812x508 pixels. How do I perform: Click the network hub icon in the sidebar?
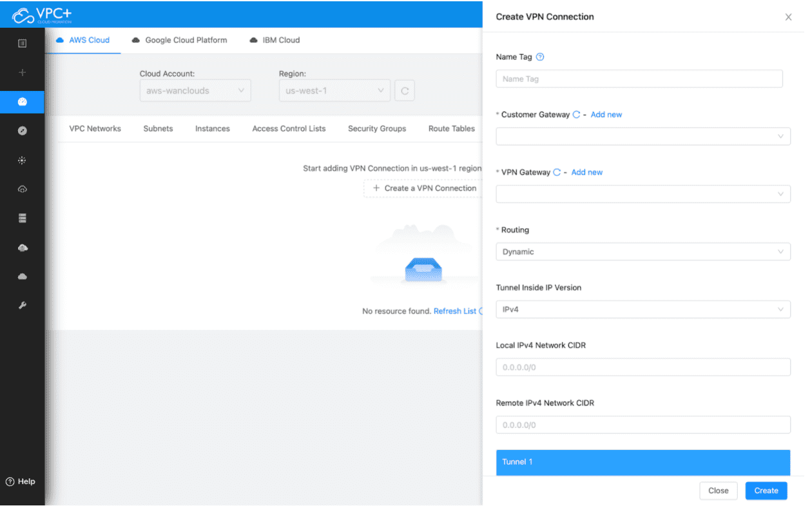(x=23, y=160)
